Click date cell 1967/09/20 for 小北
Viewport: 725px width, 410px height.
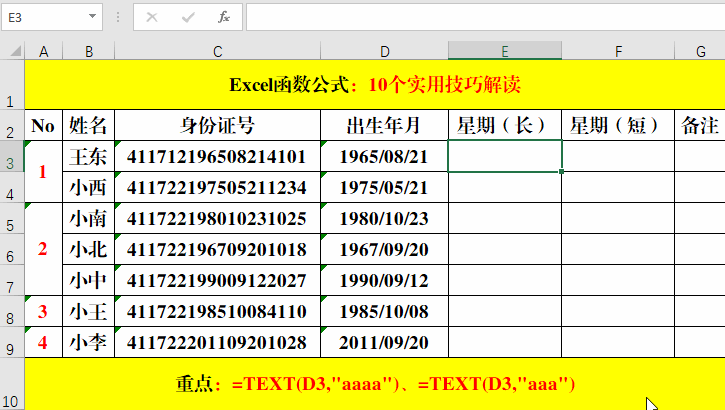384,249
